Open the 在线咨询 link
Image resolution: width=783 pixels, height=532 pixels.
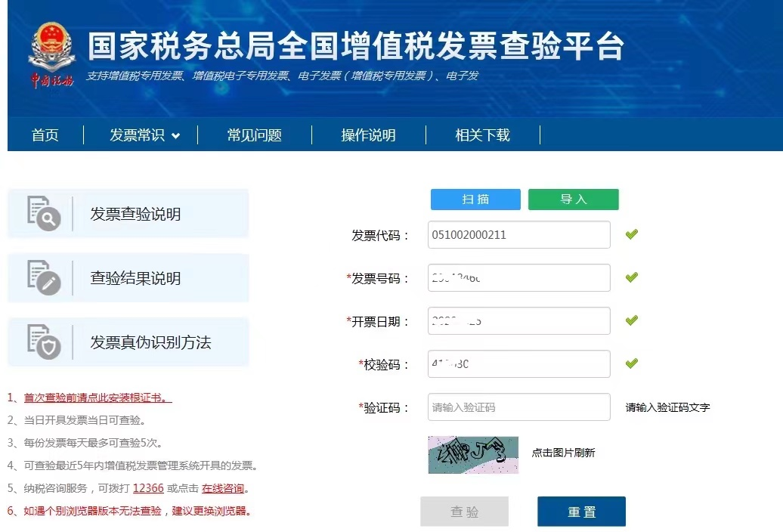pyautogui.click(x=224, y=488)
